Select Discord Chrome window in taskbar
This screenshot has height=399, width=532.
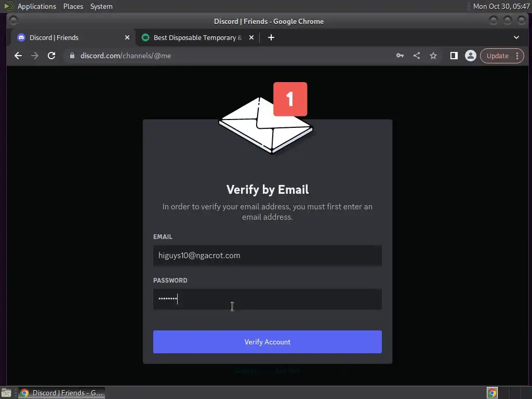[x=61, y=393]
